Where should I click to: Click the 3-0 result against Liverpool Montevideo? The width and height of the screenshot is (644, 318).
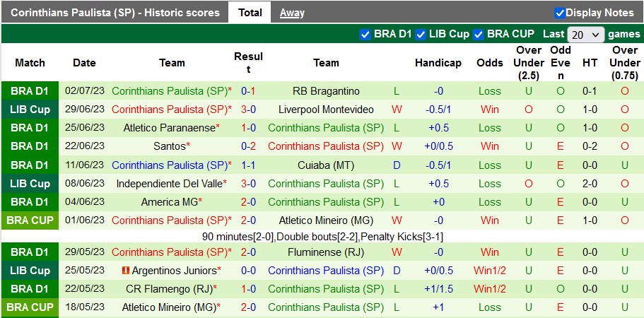pos(248,110)
